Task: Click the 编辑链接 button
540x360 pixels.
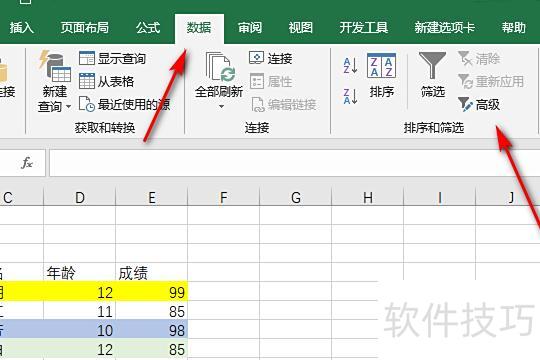Action: [284, 104]
